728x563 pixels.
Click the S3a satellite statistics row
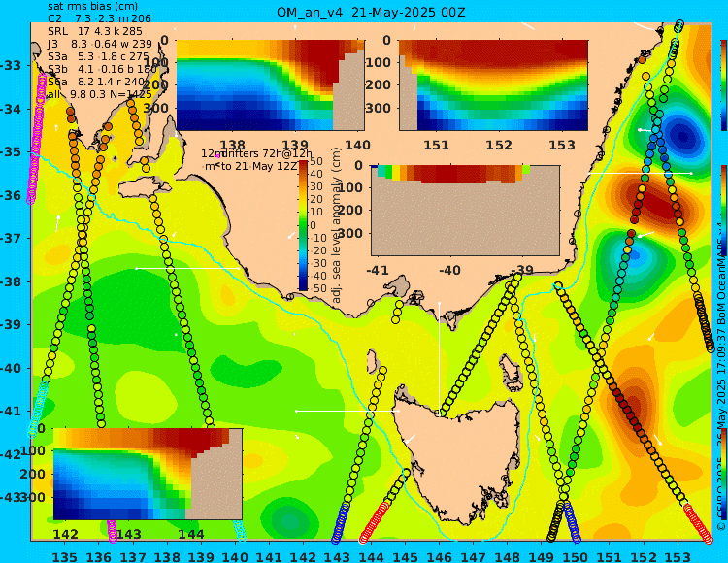(x=98, y=56)
